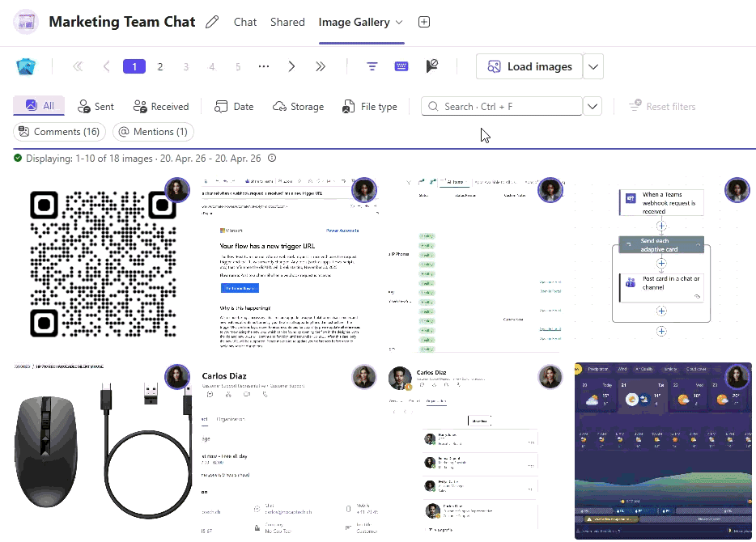Open the File type filter
Viewport: 756px width, 542px height.
tap(369, 107)
